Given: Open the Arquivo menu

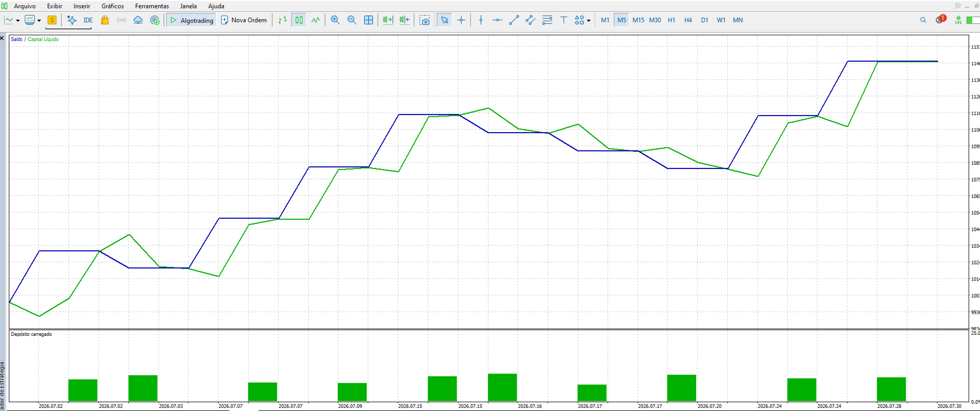Looking at the screenshot, I should pos(25,6).
